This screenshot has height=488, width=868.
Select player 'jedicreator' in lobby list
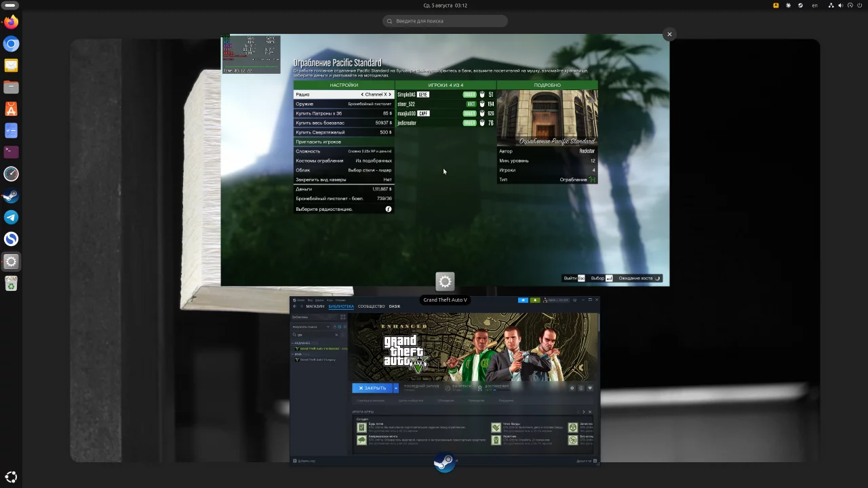[446, 123]
